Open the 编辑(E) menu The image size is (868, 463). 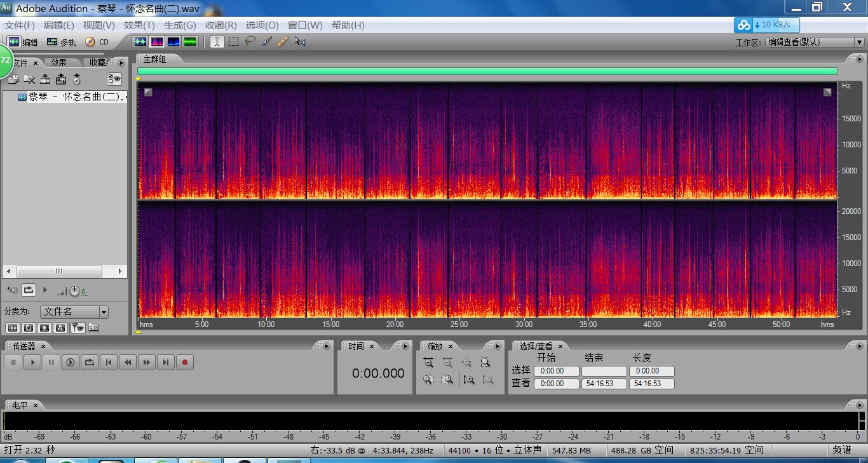59,25
